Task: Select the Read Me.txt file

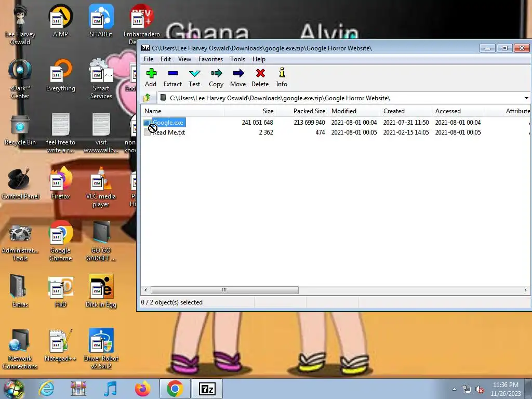Action: click(165, 132)
